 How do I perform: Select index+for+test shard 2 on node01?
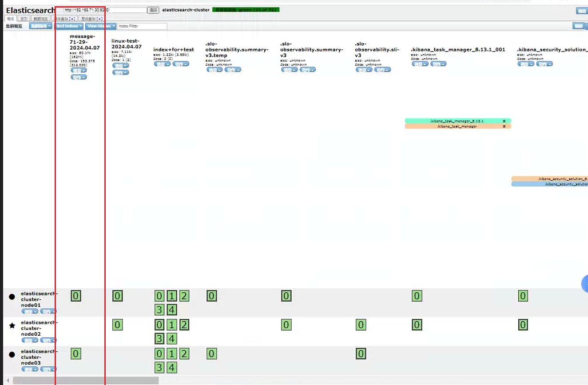coord(184,296)
